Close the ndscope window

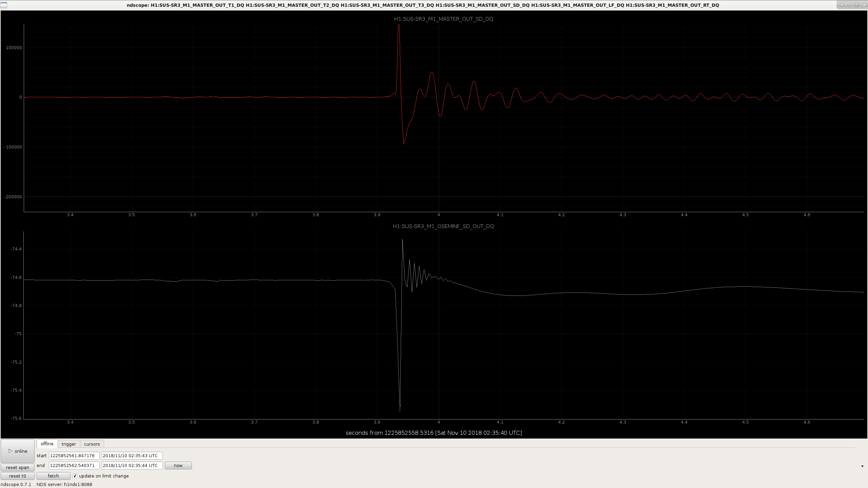click(x=864, y=5)
